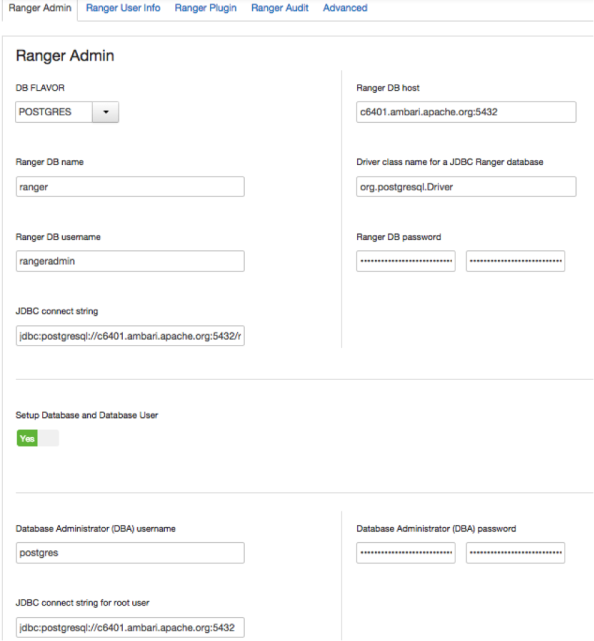Click the Ranger DB name field
Screen dimensions: 594x641
pyautogui.click(x=130, y=187)
